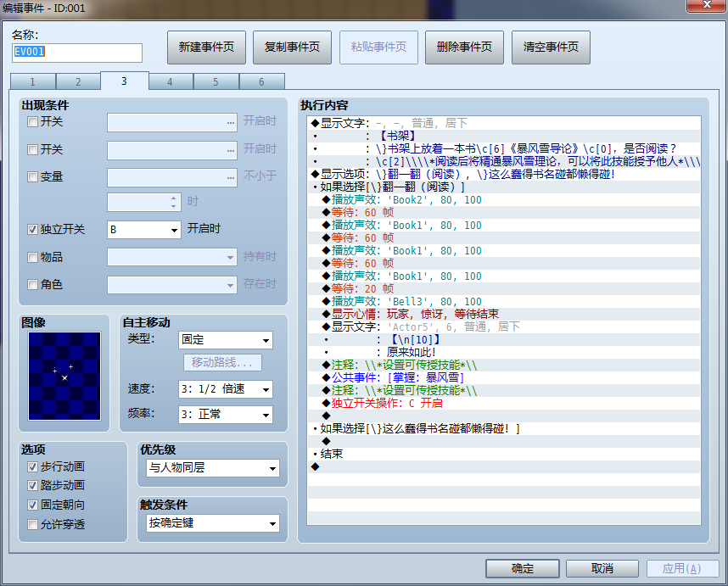This screenshot has height=586, width=728.
Task: Check the second 开关 condition checkbox
Action: click(32, 149)
